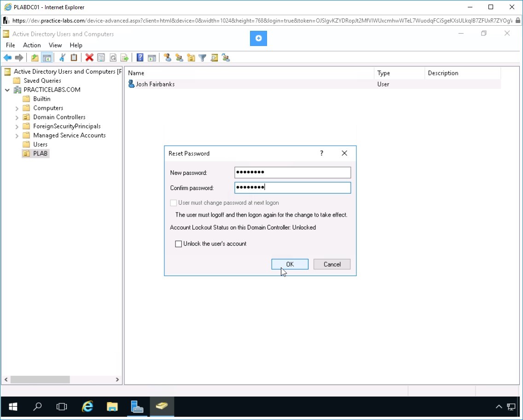
Task: Click the Add to group icon
Action: click(226, 58)
